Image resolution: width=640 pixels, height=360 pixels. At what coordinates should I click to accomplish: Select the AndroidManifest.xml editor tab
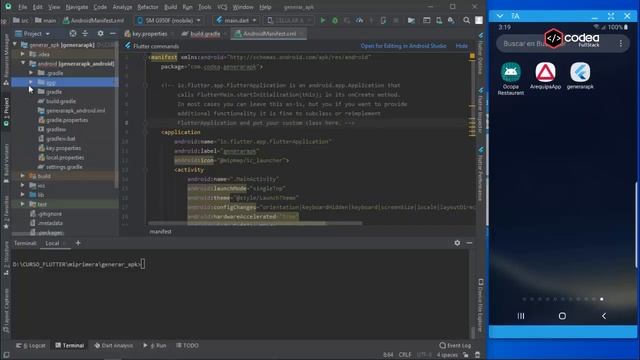tap(269, 33)
